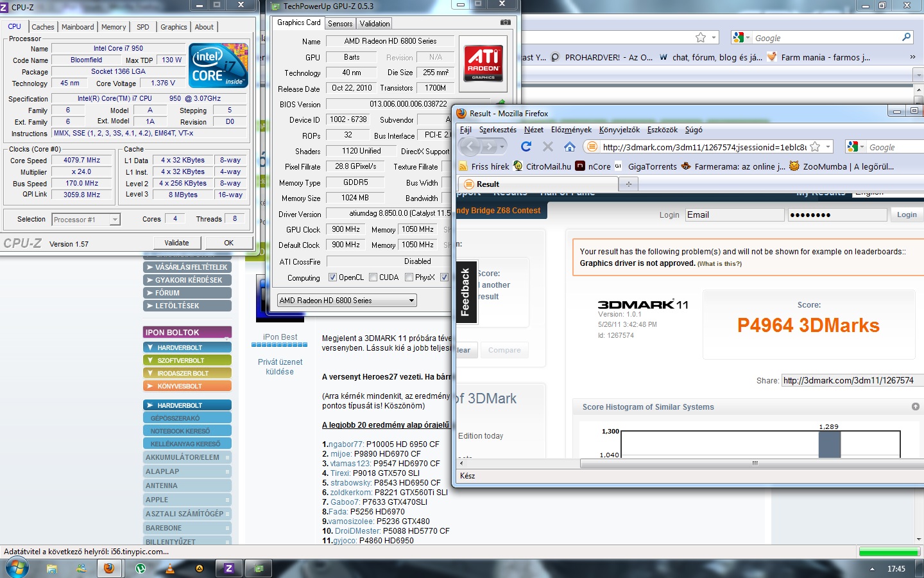The height and width of the screenshot is (578, 924).
Task: Open a new tab with plus button
Action: click(628, 184)
